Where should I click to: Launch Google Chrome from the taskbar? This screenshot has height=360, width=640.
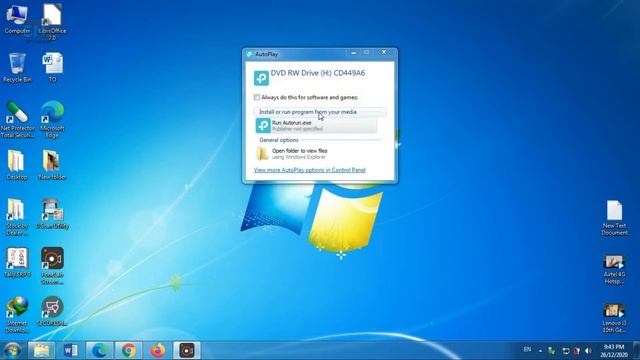(129, 351)
